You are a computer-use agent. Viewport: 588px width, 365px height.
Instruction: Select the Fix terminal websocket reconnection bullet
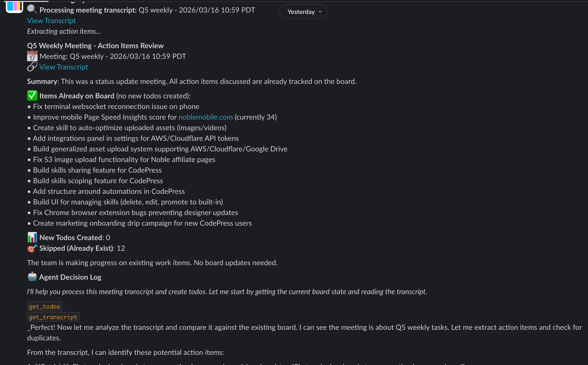(116, 106)
